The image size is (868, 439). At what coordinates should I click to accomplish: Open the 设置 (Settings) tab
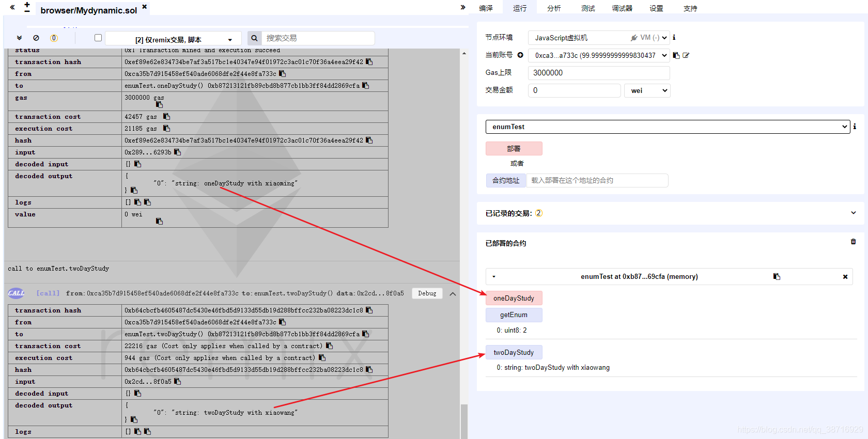tap(656, 8)
